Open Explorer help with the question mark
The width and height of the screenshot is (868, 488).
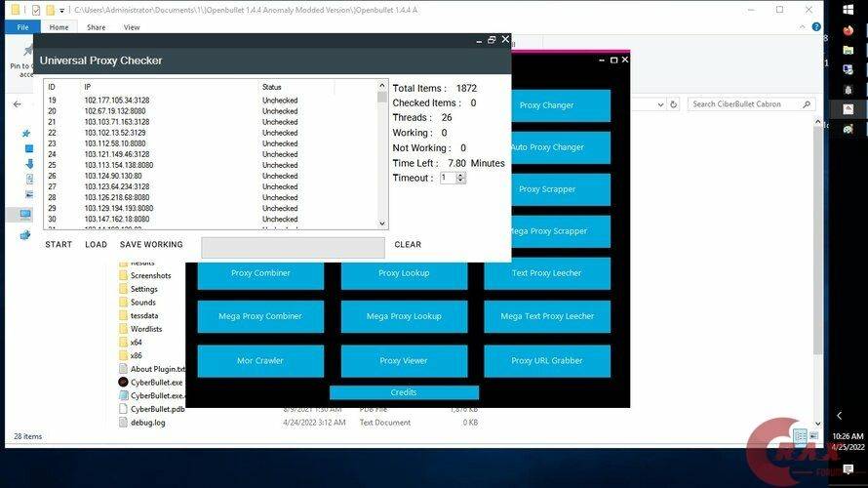[x=816, y=26]
